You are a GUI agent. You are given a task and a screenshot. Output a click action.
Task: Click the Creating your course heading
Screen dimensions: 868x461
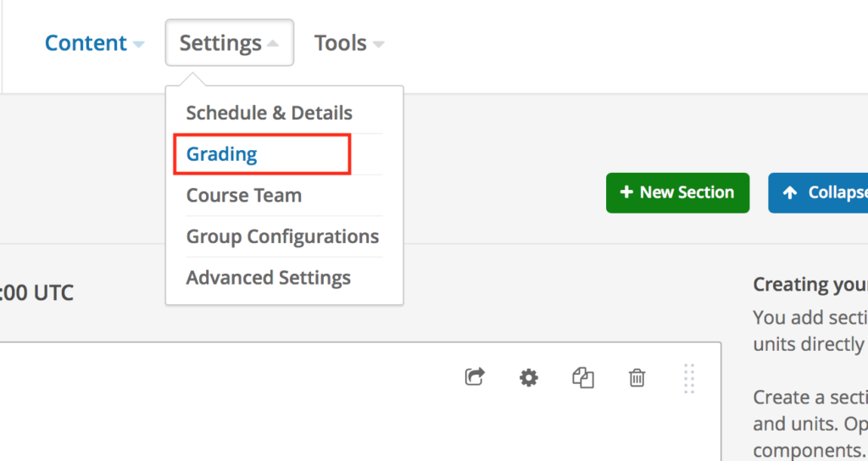810,285
